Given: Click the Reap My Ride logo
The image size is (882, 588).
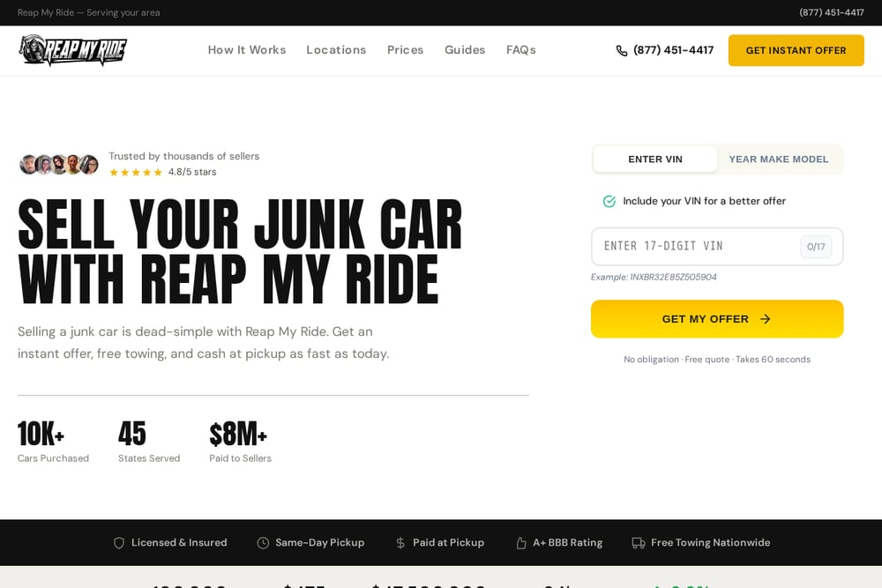Looking at the screenshot, I should pyautogui.click(x=73, y=50).
